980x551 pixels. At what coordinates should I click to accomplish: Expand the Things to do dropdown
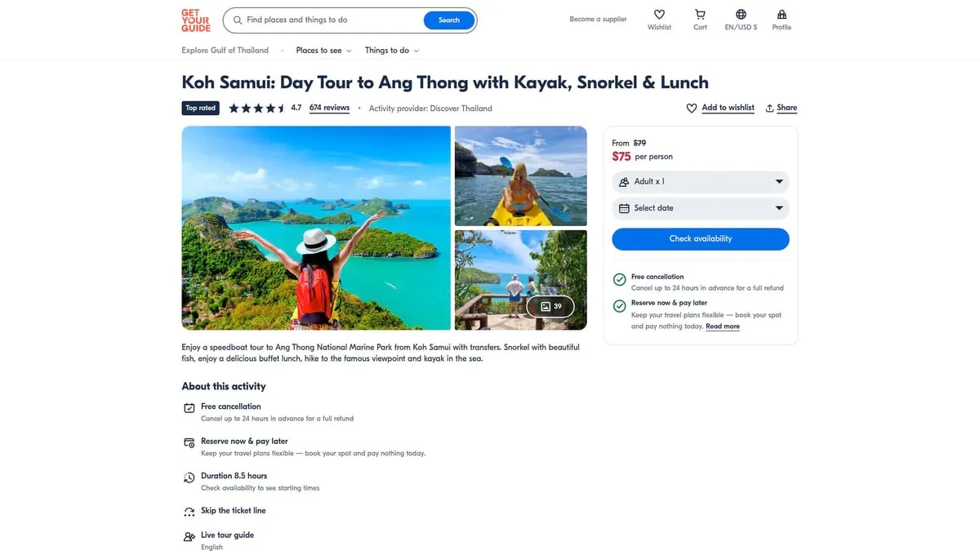pyautogui.click(x=391, y=50)
